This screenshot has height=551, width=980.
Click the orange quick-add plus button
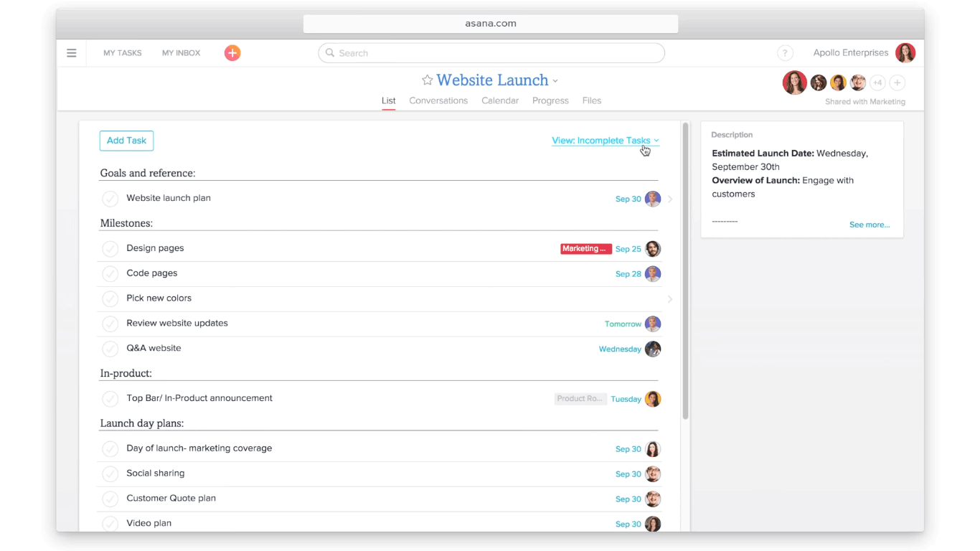click(x=232, y=52)
